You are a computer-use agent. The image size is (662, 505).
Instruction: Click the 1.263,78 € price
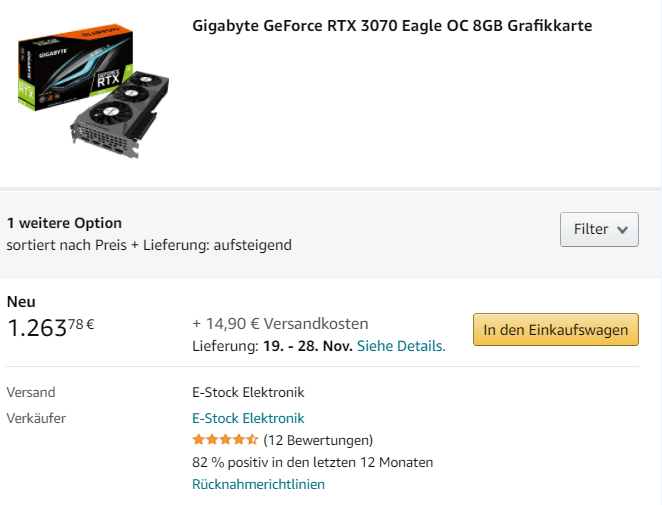(x=51, y=328)
